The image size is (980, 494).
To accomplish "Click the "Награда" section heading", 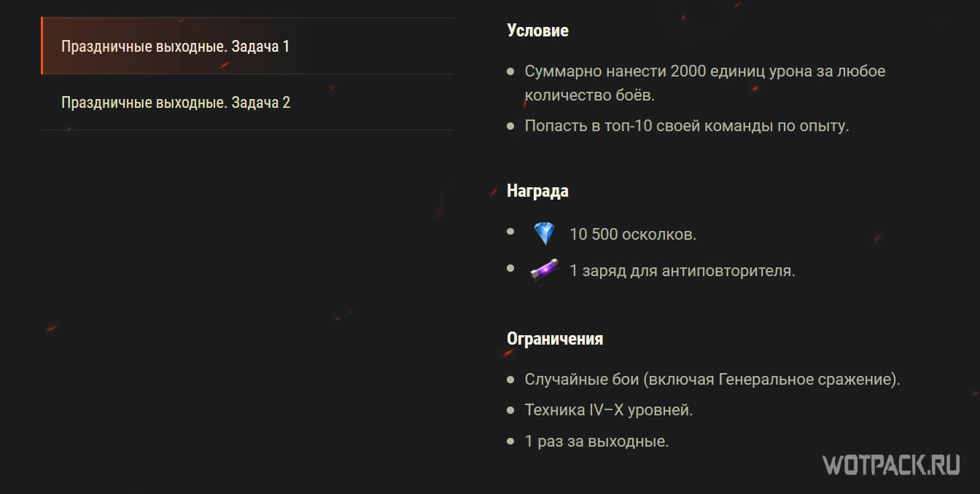I will (537, 191).
